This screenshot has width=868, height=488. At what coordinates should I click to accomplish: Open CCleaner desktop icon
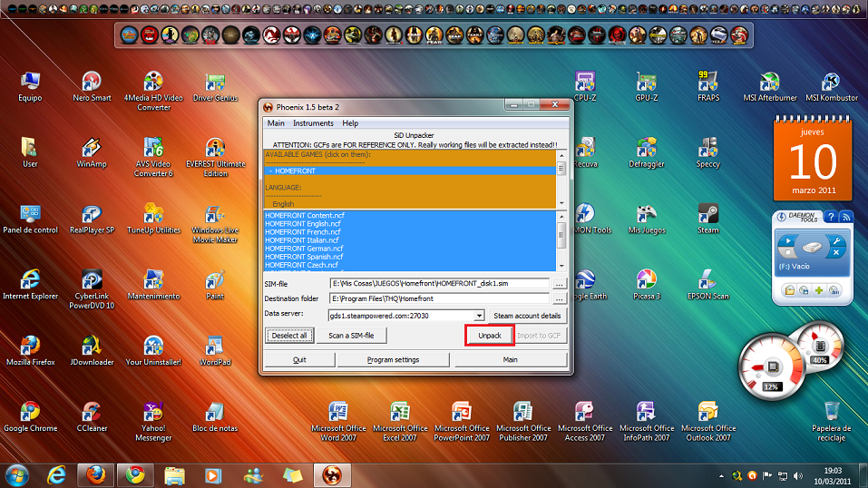(92, 416)
